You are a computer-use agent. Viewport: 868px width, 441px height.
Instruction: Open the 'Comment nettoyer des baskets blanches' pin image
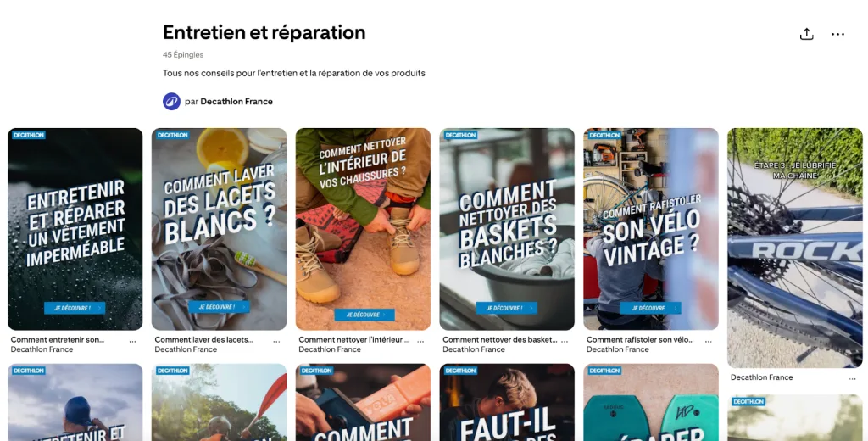point(507,229)
